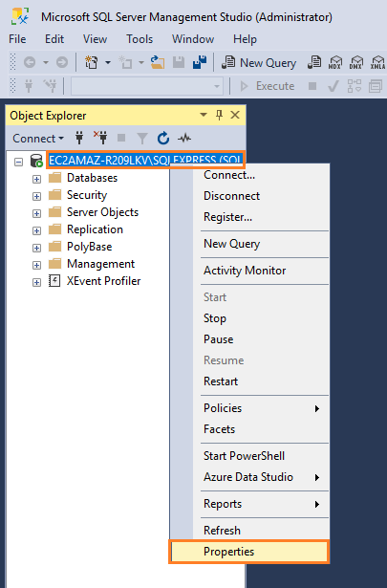Click the XMLA query icon
Viewport: 387px width, 588px height.
point(377,62)
